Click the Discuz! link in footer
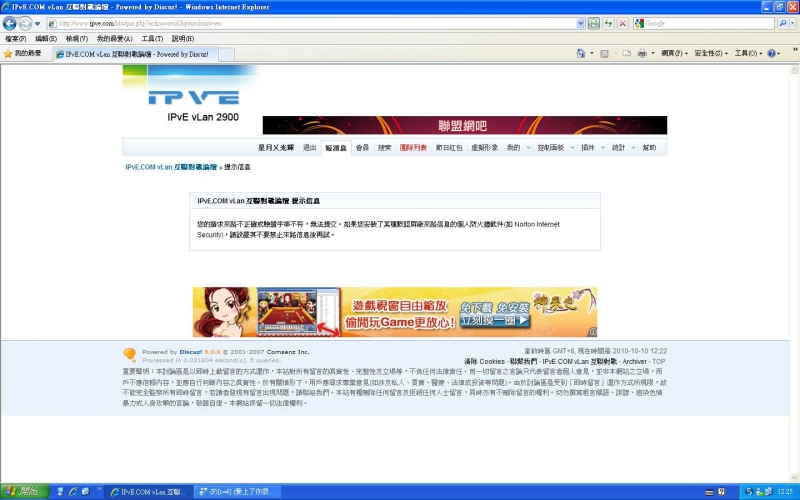This screenshot has width=800, height=500. pyautogui.click(x=191, y=352)
